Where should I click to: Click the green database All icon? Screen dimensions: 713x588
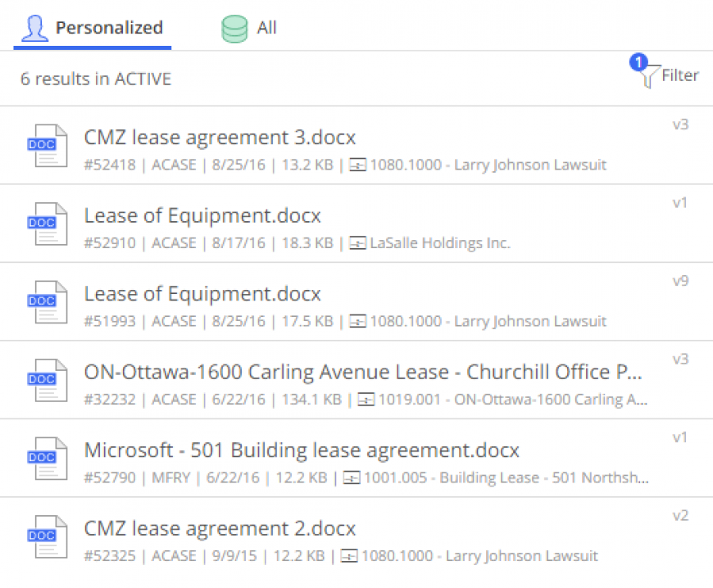click(x=234, y=29)
